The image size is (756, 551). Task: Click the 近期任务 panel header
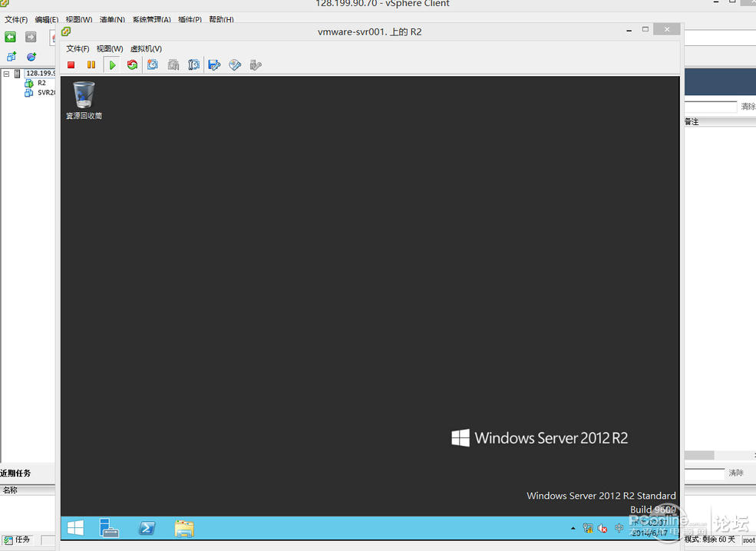[15, 473]
